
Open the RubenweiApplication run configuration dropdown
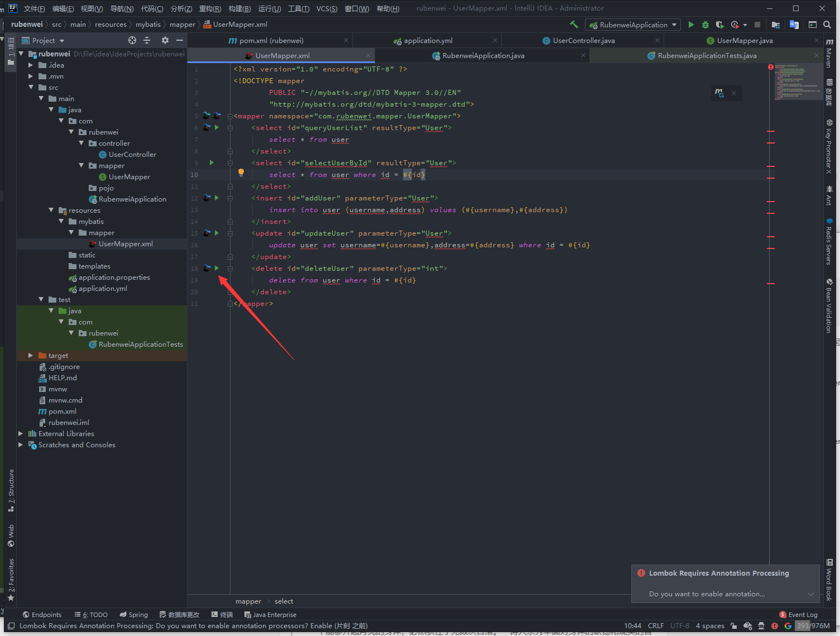pos(632,25)
